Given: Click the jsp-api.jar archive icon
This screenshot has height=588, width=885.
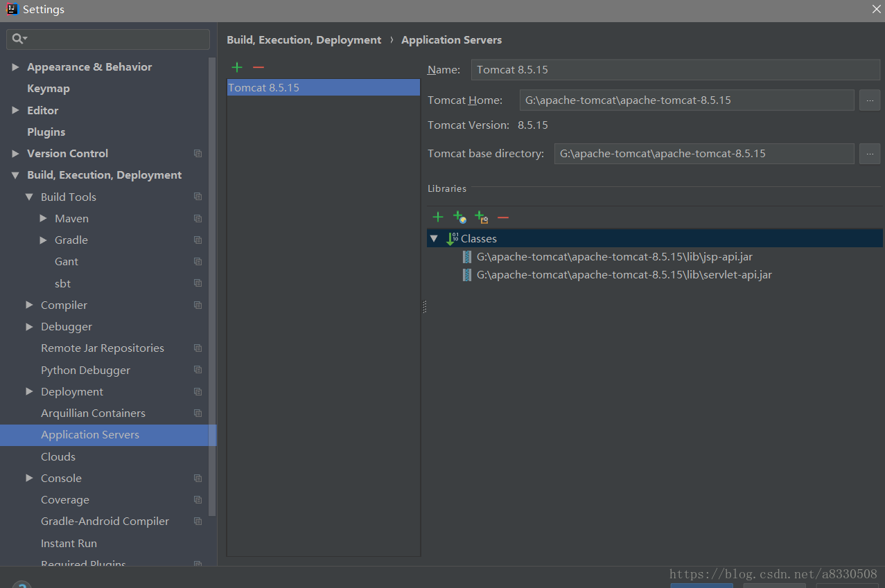Looking at the screenshot, I should (468, 257).
